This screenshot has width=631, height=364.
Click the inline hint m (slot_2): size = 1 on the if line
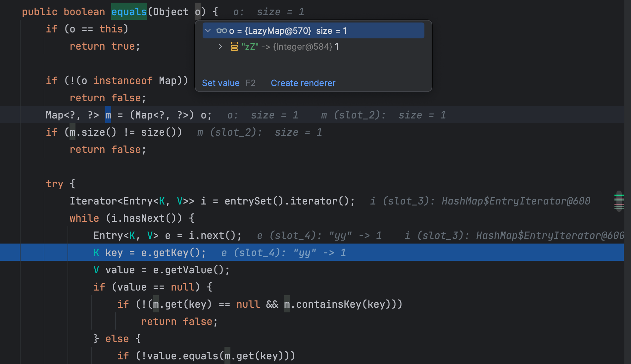260,132
